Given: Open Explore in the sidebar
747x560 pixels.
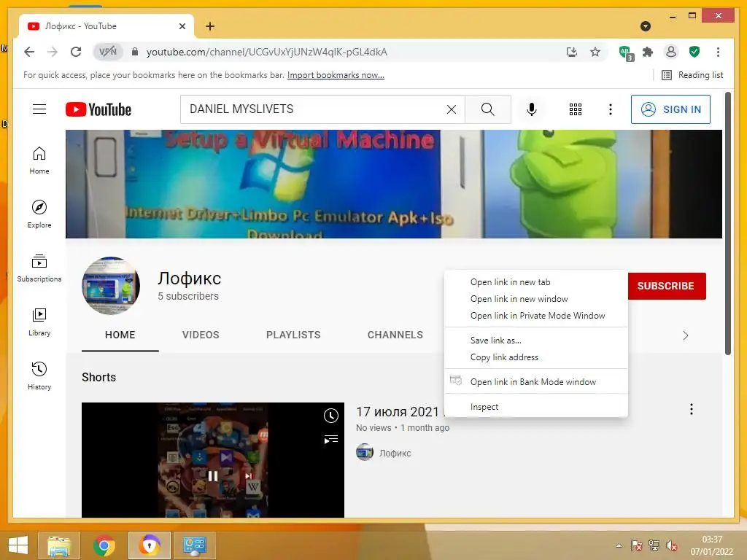Looking at the screenshot, I should (39, 214).
